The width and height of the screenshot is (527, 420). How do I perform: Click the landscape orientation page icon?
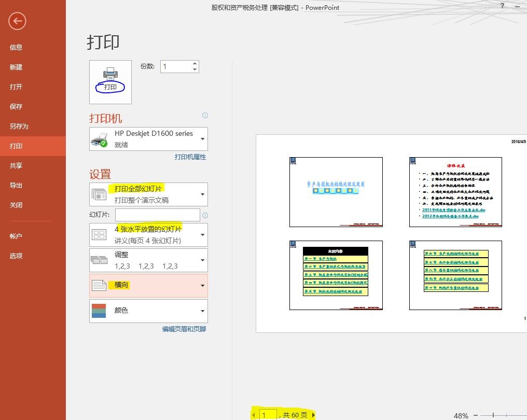pyautogui.click(x=99, y=285)
